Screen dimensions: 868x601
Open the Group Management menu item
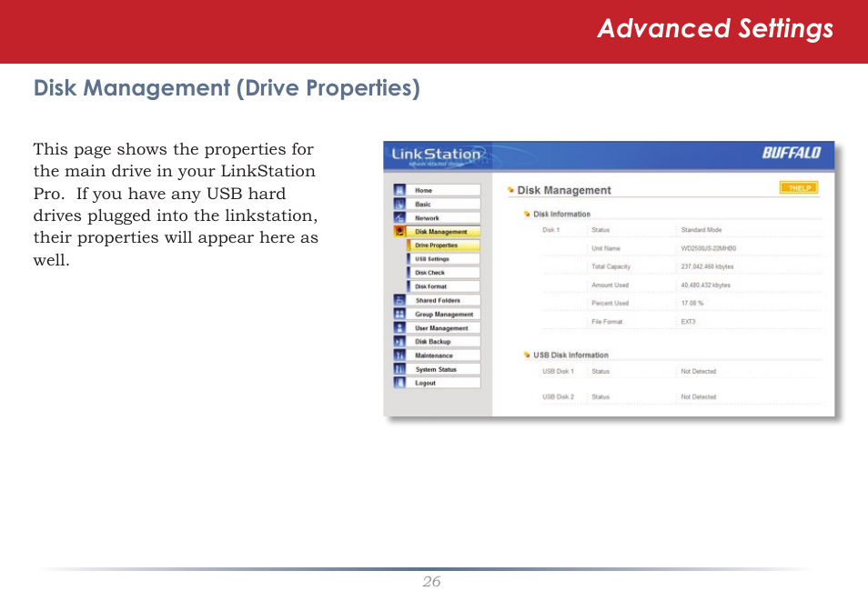(443, 314)
